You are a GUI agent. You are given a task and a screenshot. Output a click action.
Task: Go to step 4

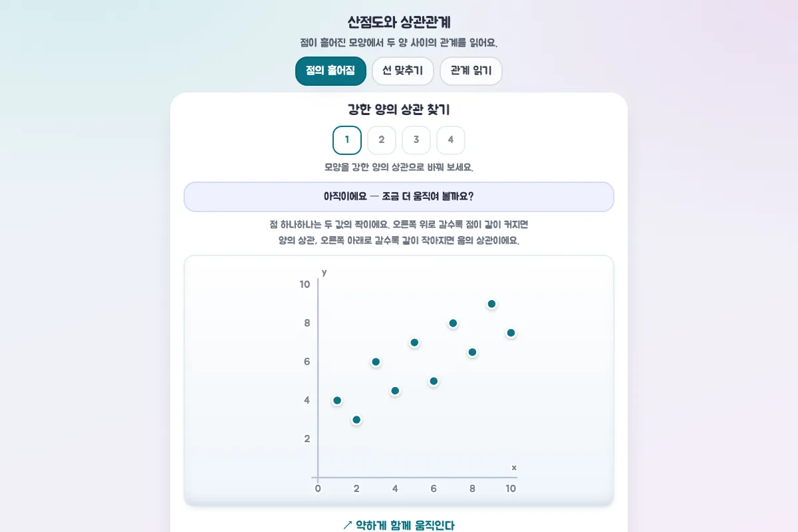[451, 140]
